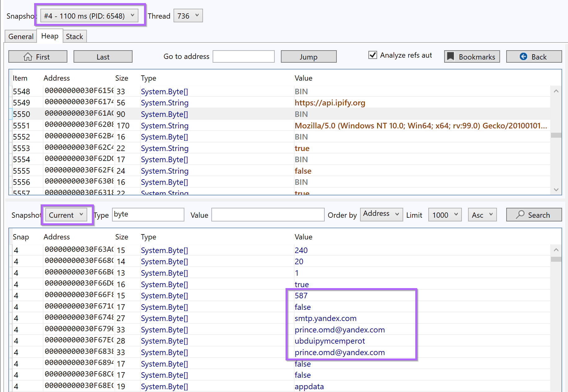Open the Thread 736 dropdown

pos(188,16)
